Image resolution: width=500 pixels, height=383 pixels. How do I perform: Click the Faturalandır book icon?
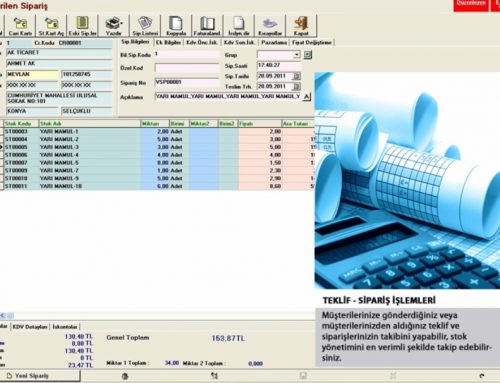point(207,26)
